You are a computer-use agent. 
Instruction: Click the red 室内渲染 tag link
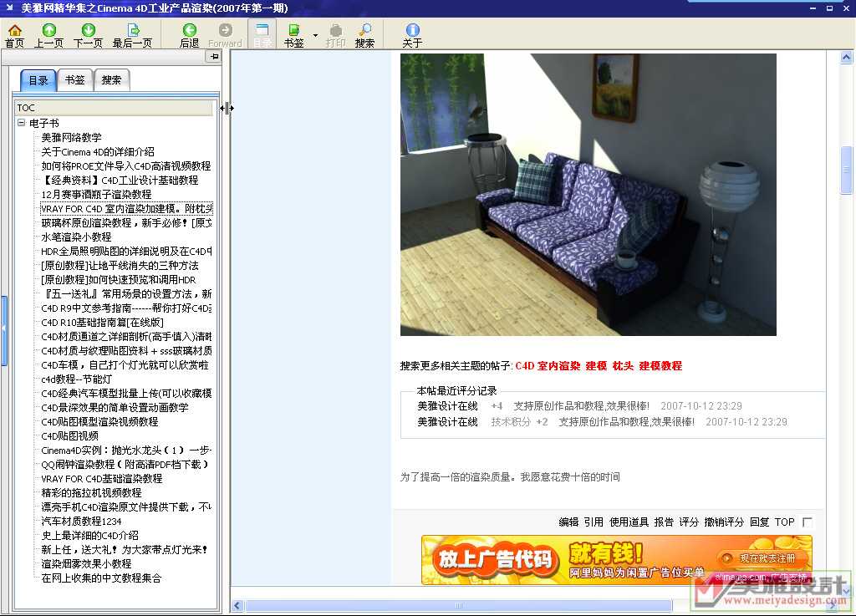click(x=559, y=365)
